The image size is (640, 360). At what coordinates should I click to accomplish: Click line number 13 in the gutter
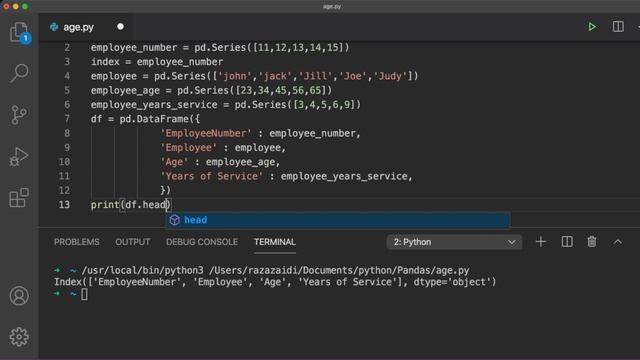pos(64,204)
